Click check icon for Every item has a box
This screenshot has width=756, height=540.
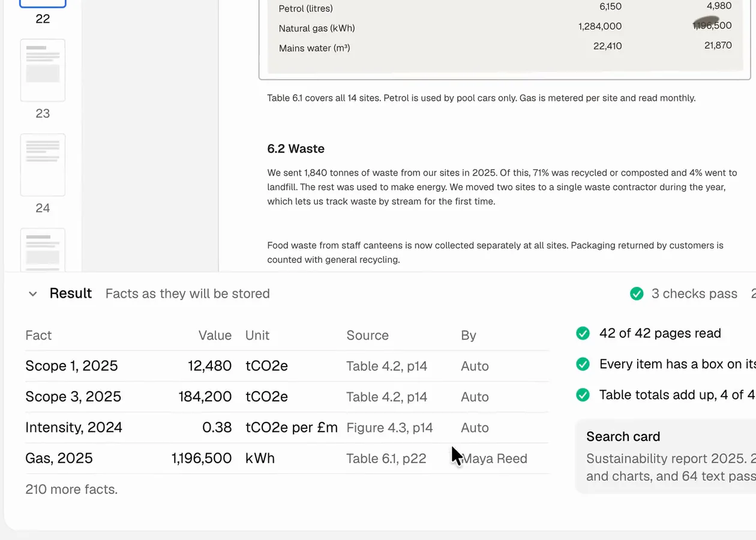(583, 364)
